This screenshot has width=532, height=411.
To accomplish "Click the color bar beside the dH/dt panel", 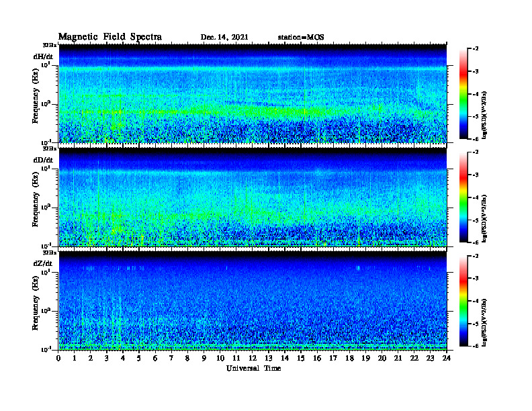I will pos(463,93).
